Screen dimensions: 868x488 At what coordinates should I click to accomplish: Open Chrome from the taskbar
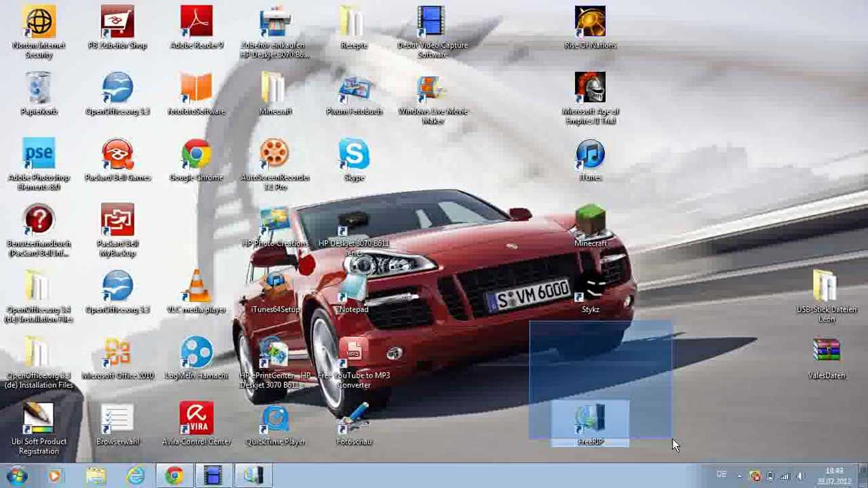174,476
